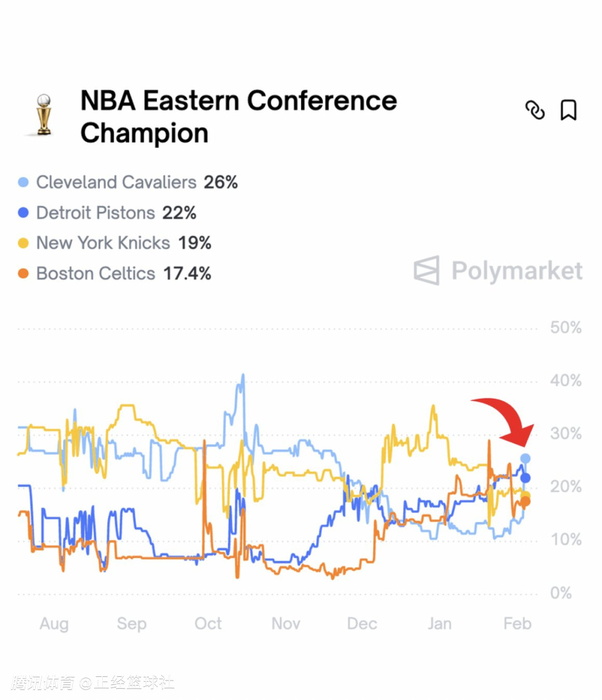Bookmark this market with the bookmark icon

click(569, 110)
